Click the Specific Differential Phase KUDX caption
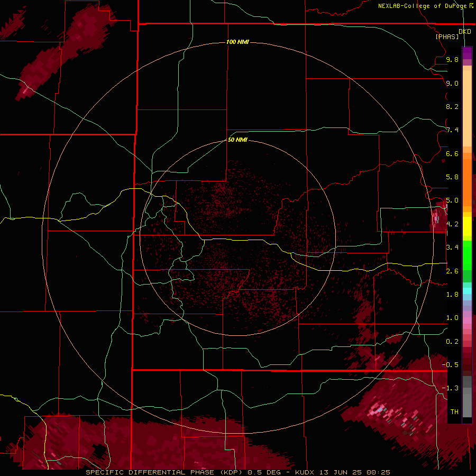 point(238,472)
